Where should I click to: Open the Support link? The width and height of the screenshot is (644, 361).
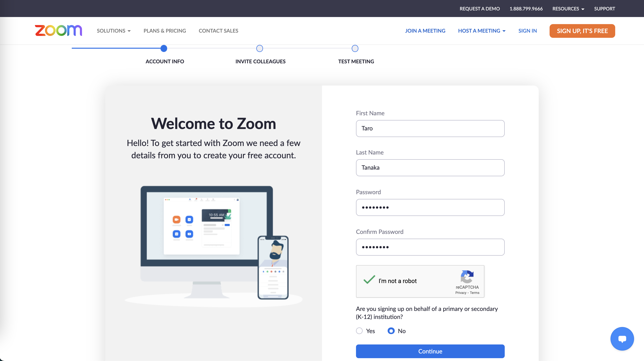click(605, 9)
